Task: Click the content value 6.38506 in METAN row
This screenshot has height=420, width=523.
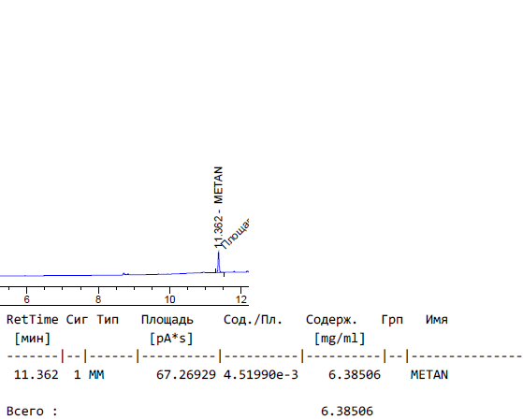Action: pyautogui.click(x=355, y=374)
